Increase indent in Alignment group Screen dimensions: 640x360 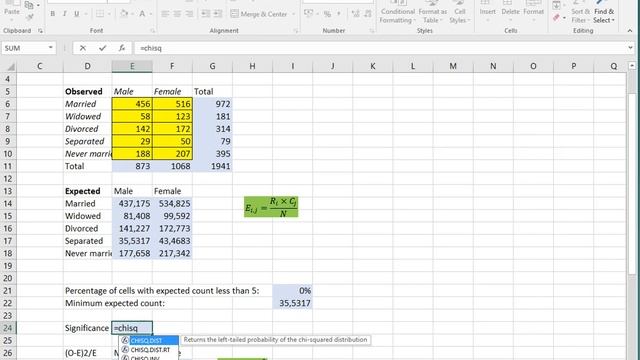(x=218, y=14)
